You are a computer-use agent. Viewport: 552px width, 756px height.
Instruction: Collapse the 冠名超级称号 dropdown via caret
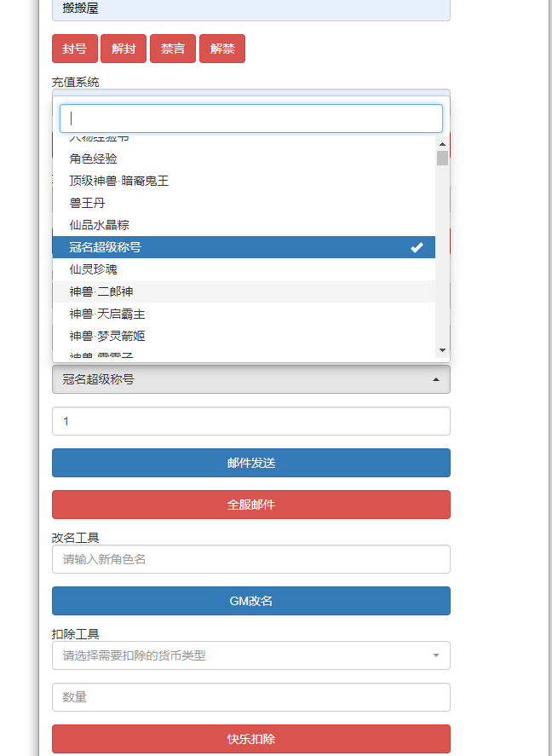click(436, 379)
